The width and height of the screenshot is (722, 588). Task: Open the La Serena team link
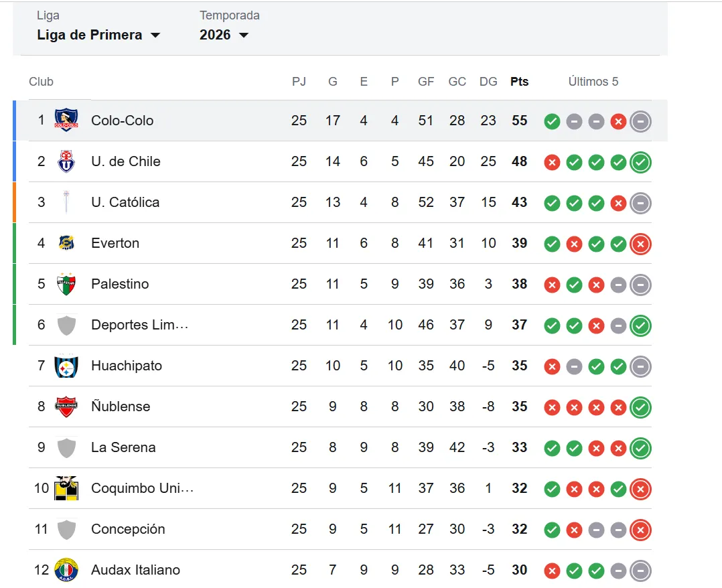click(x=123, y=447)
